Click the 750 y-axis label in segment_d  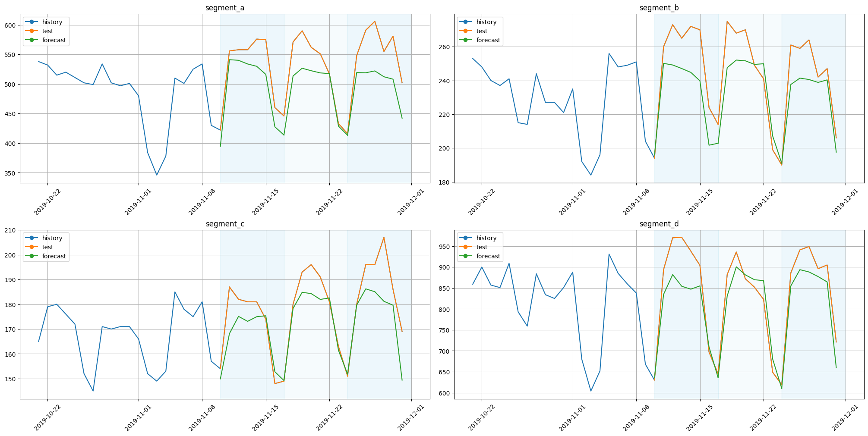(445, 330)
